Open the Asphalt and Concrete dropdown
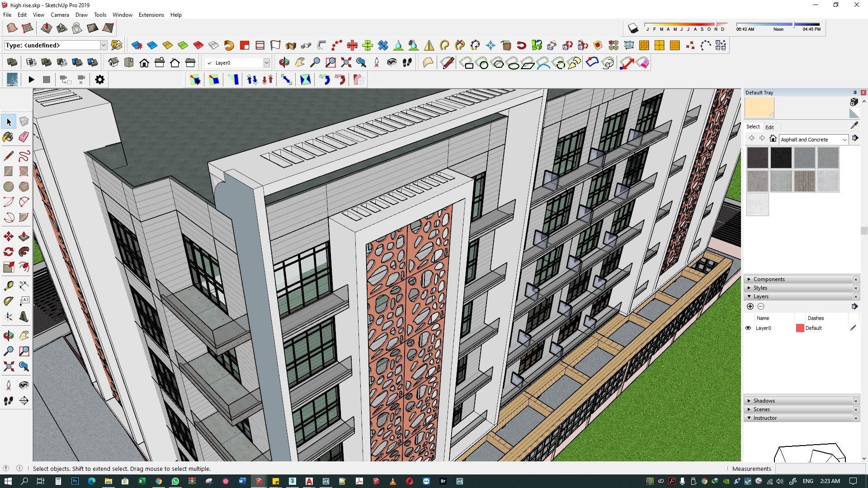Screen dimensions: 868x488 (x=844, y=140)
